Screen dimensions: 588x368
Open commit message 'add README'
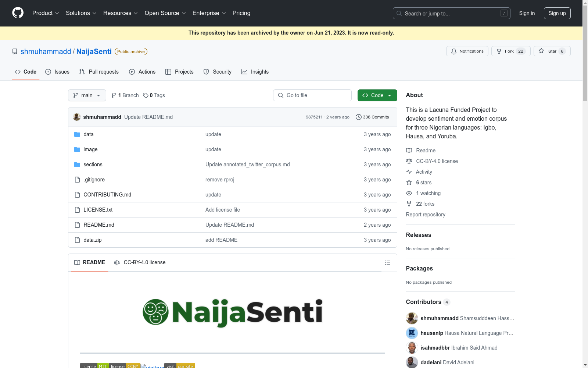[221, 240]
